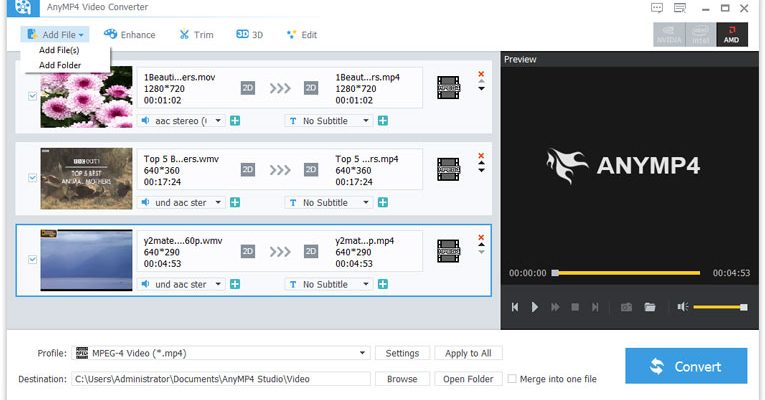Viewport: 765px width, 400px height.
Task: Select the y2mate sky video thumbnail
Action: 86,260
